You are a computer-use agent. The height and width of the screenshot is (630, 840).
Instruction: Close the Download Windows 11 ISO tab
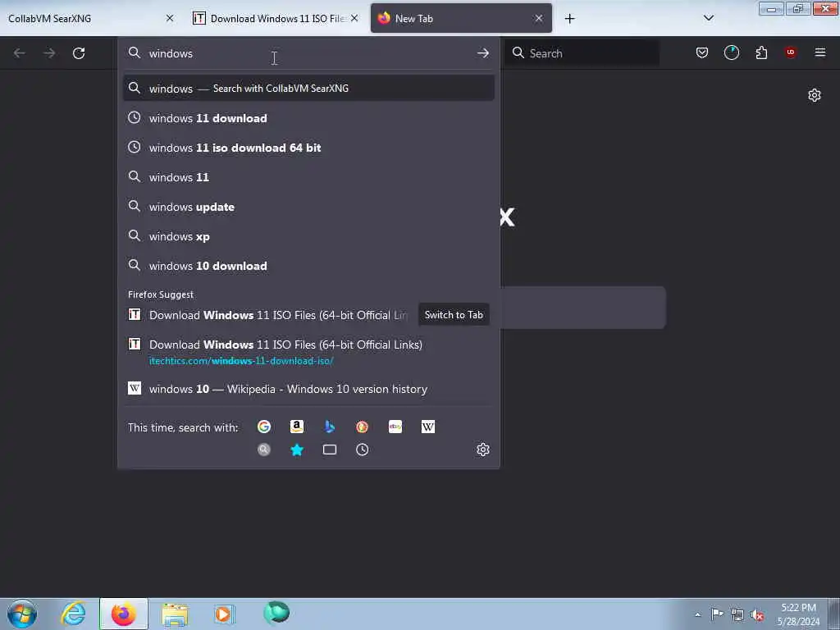point(354,18)
